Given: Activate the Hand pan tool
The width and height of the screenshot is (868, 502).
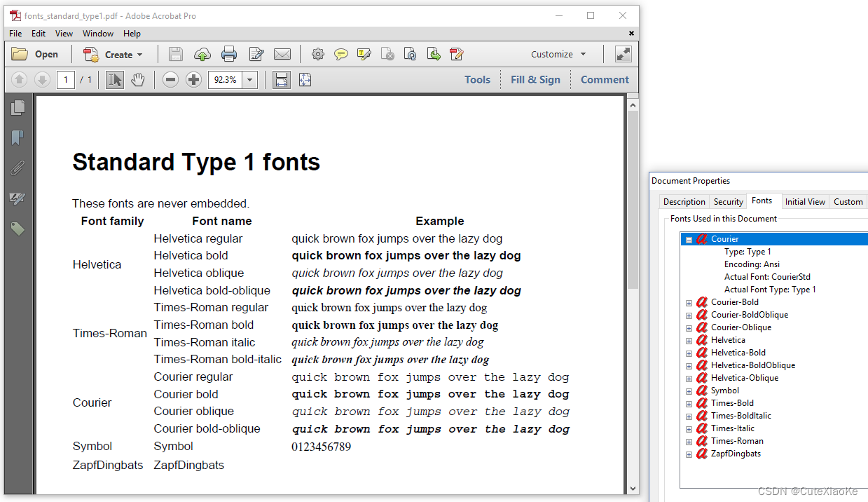Looking at the screenshot, I should [138, 80].
